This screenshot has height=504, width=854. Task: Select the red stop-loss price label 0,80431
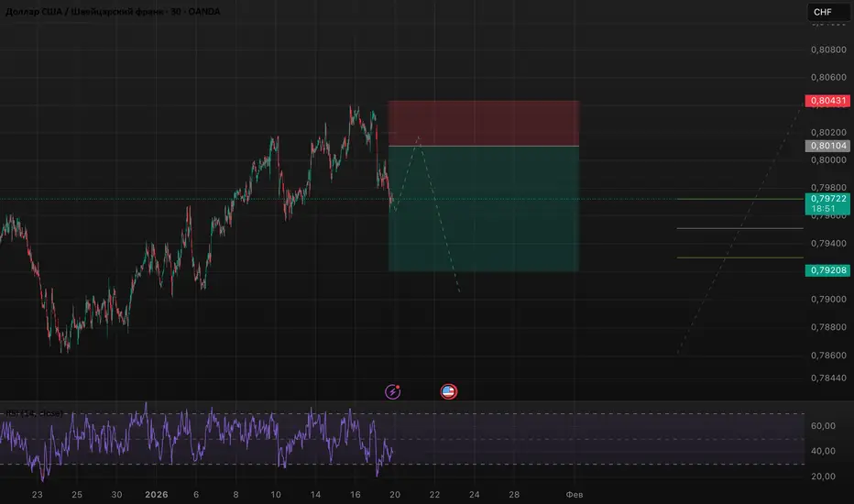(x=827, y=101)
